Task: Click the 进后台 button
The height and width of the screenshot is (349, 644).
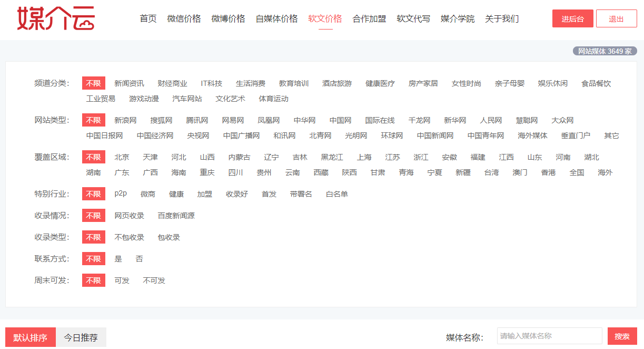Action: point(572,18)
